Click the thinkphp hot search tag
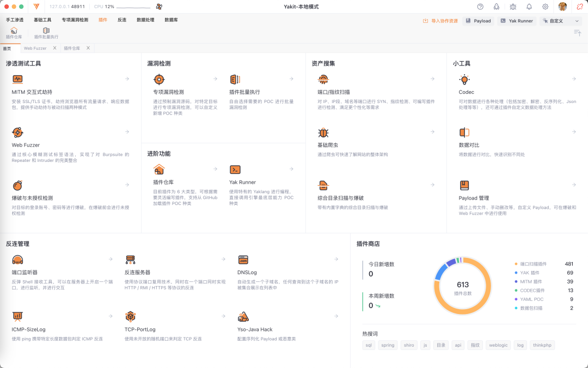The width and height of the screenshot is (588, 368). [x=542, y=345]
